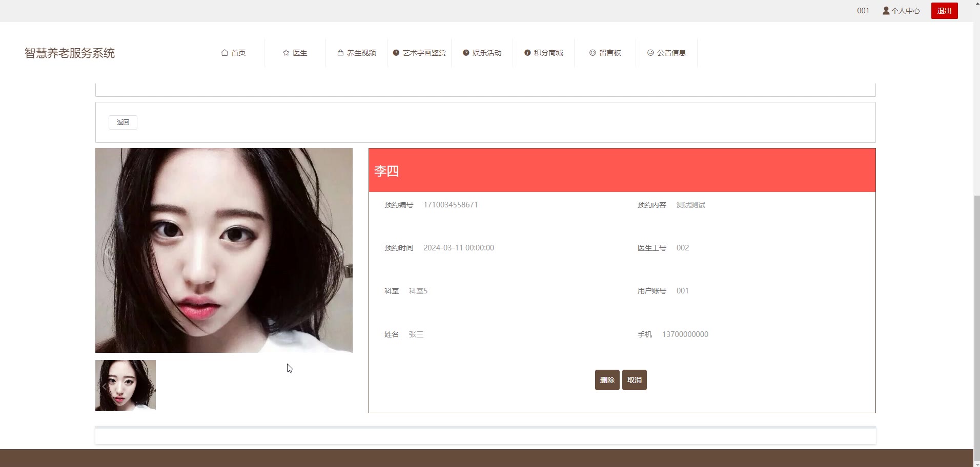Click the user account value 001
This screenshot has height=467, width=980.
pyautogui.click(x=683, y=291)
